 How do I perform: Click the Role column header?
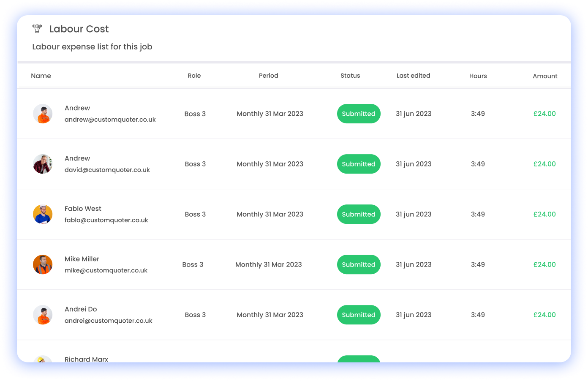coord(194,76)
